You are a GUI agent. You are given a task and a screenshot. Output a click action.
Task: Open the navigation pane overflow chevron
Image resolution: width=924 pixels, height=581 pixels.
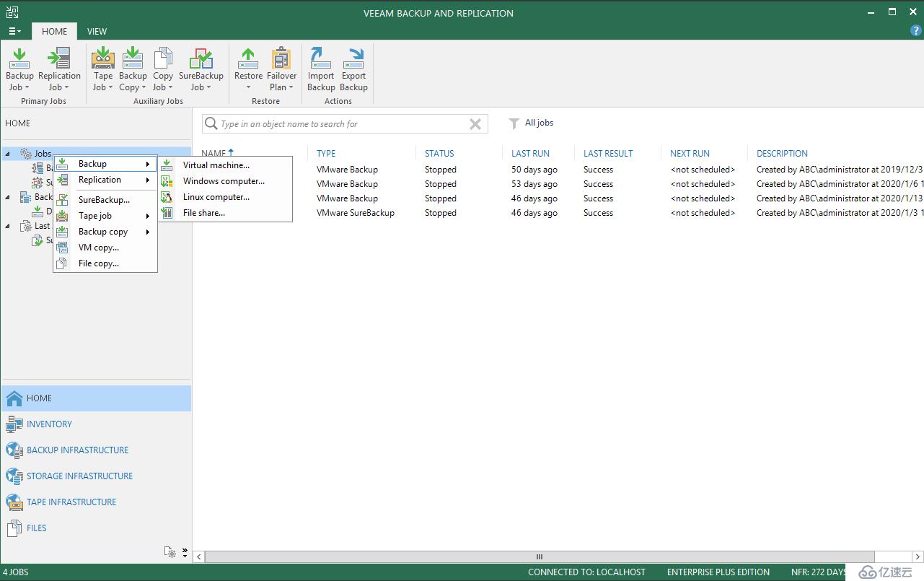[185, 552]
